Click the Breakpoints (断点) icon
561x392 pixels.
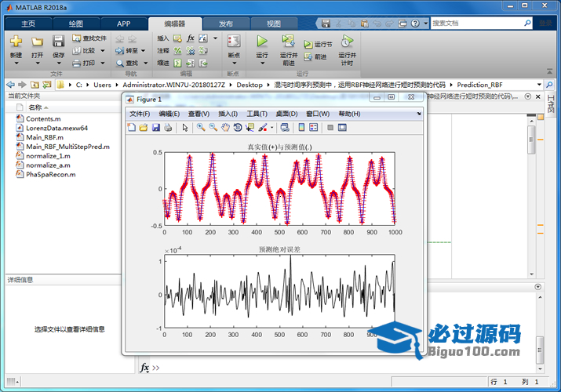234,42
